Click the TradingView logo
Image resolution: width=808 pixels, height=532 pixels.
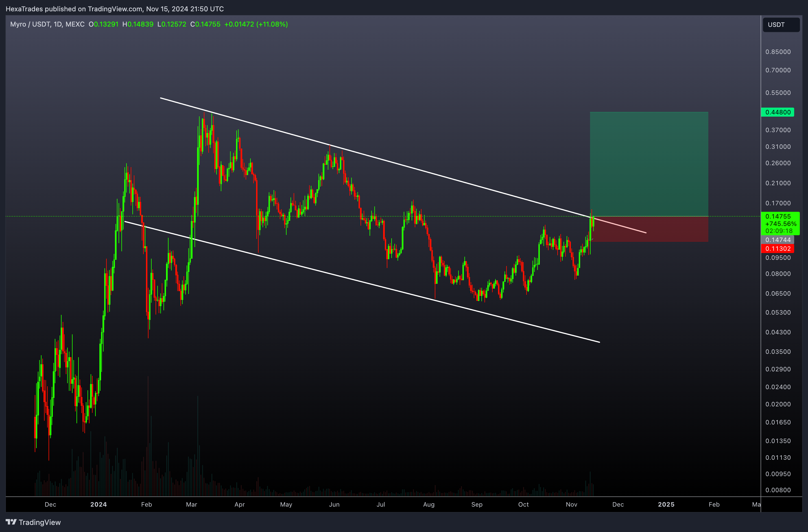tap(33, 522)
